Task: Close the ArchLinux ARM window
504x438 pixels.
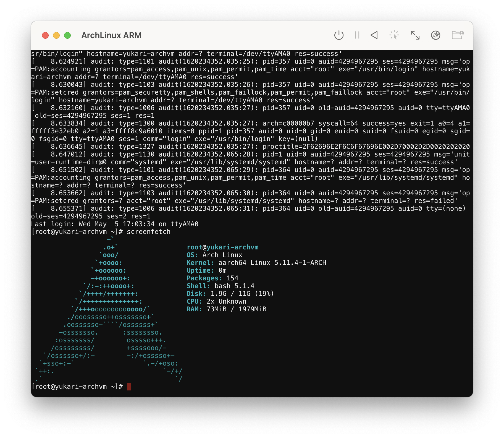Action: 45,35
